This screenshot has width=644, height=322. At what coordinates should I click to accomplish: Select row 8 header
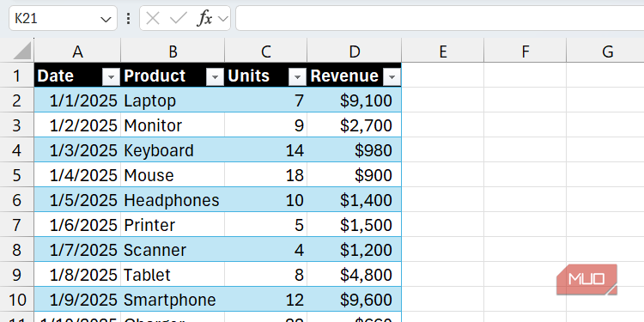pos(17,250)
